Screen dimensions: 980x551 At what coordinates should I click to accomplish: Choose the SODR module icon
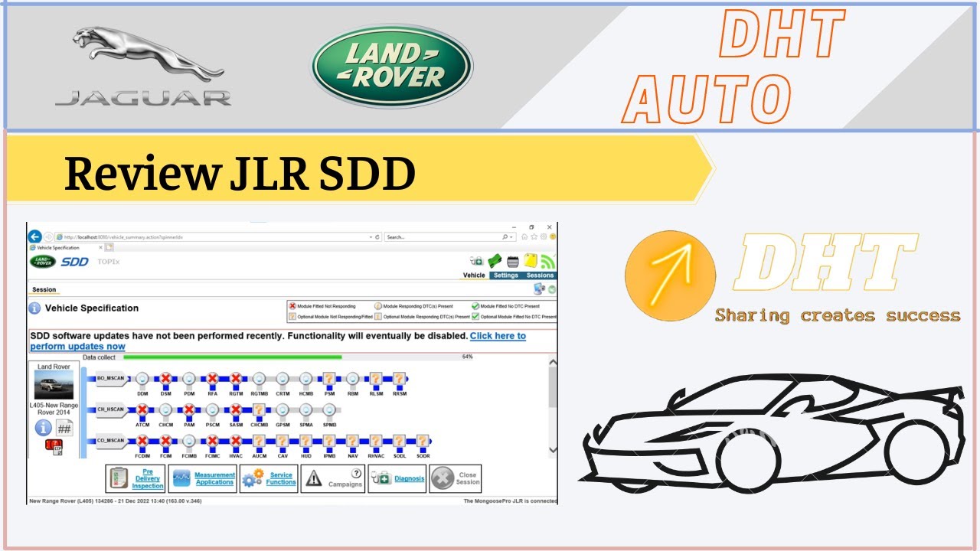pyautogui.click(x=423, y=441)
